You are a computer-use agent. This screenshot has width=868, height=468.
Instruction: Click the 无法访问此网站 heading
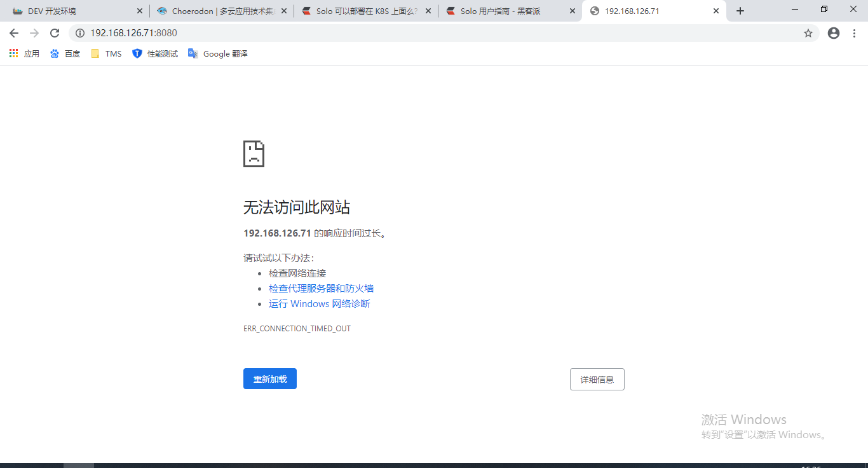[x=297, y=207]
